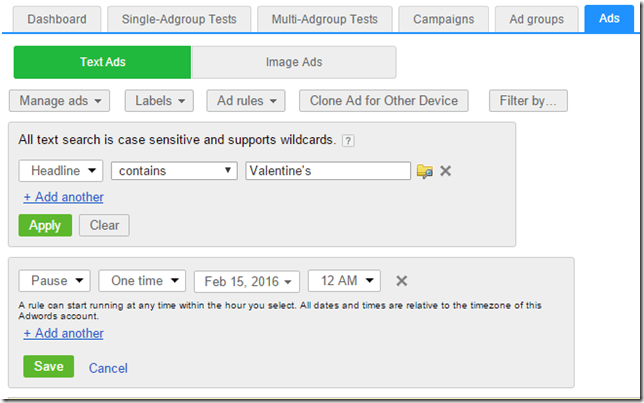Open the Pause action dropdown
The width and height of the screenshot is (644, 403).
(x=55, y=281)
